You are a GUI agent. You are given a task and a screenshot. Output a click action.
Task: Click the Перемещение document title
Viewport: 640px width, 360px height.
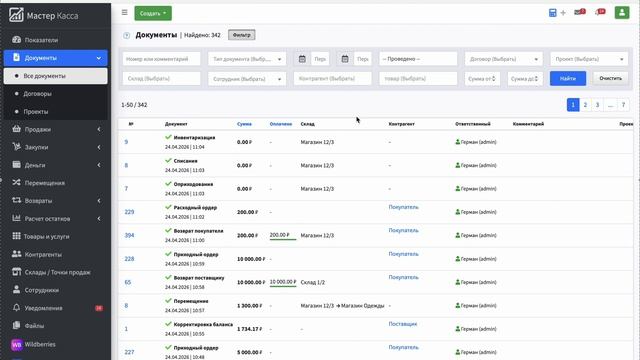[191, 301]
